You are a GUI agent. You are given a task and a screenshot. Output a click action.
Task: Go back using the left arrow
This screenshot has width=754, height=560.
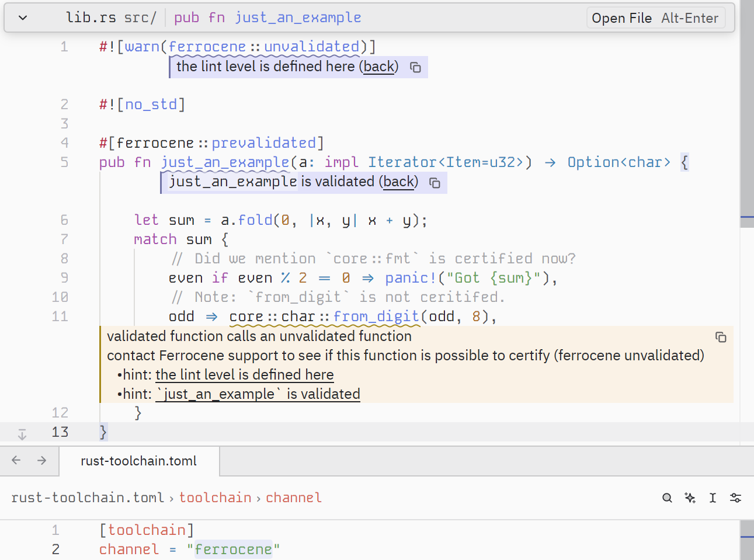pyautogui.click(x=16, y=460)
